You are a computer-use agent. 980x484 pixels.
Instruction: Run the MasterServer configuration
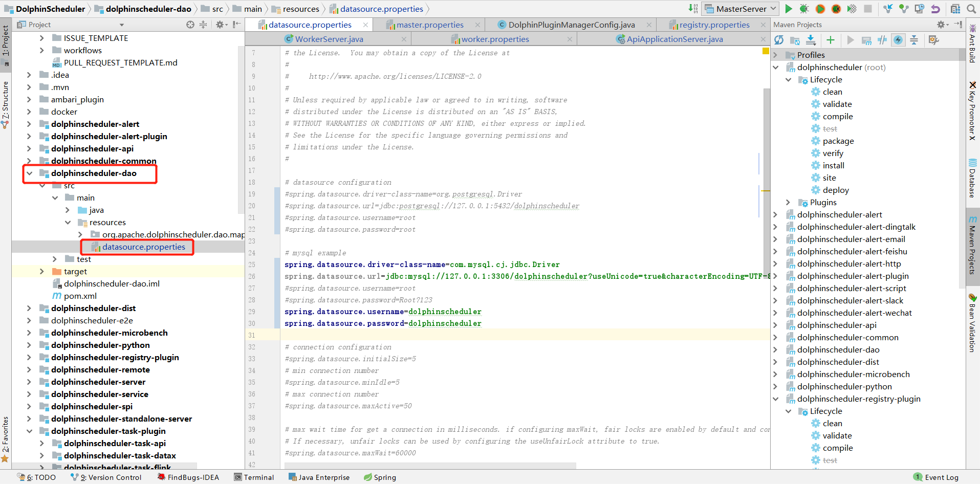click(789, 9)
